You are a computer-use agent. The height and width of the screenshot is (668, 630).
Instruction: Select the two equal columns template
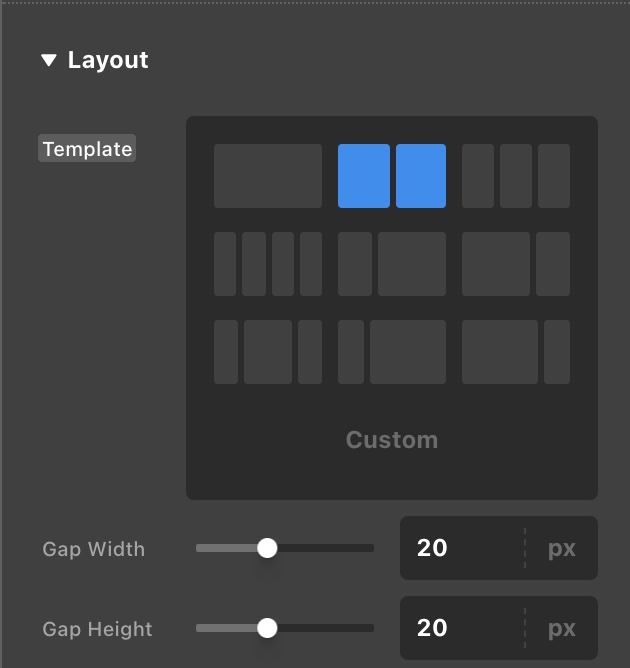tap(392, 176)
